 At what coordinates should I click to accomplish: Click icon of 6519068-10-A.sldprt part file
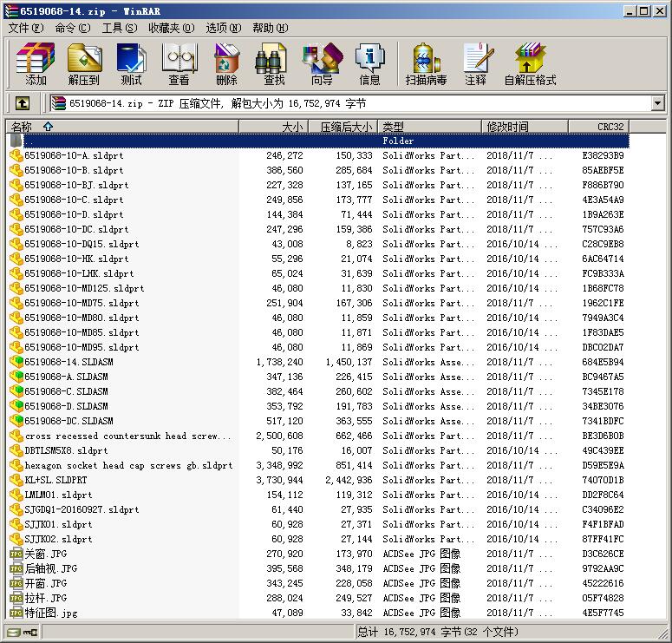(x=16, y=155)
